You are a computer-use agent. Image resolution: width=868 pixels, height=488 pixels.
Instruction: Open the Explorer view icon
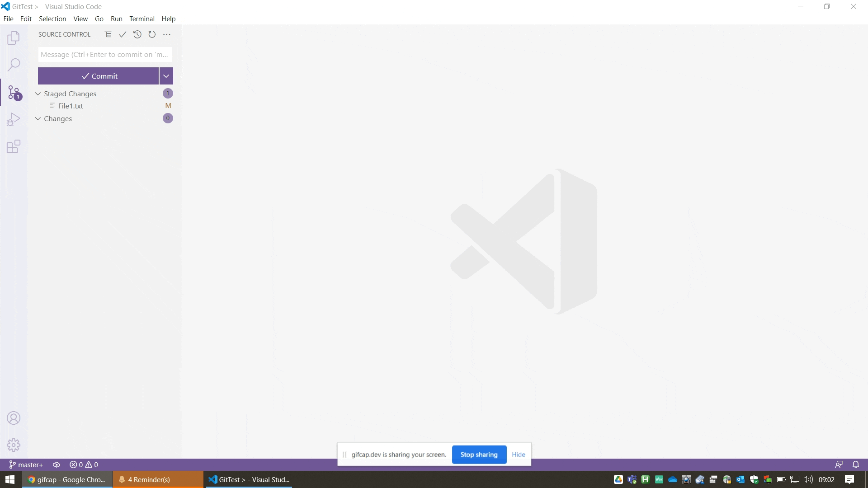pyautogui.click(x=14, y=38)
